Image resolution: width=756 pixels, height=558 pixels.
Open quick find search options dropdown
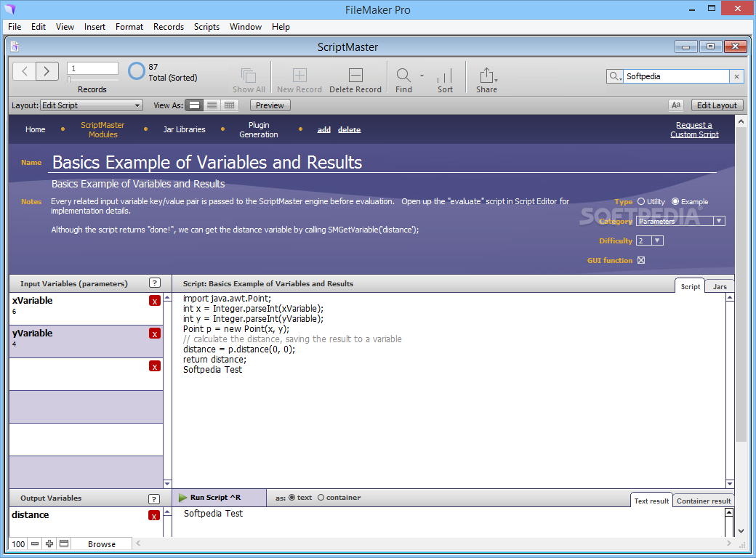[x=615, y=76]
